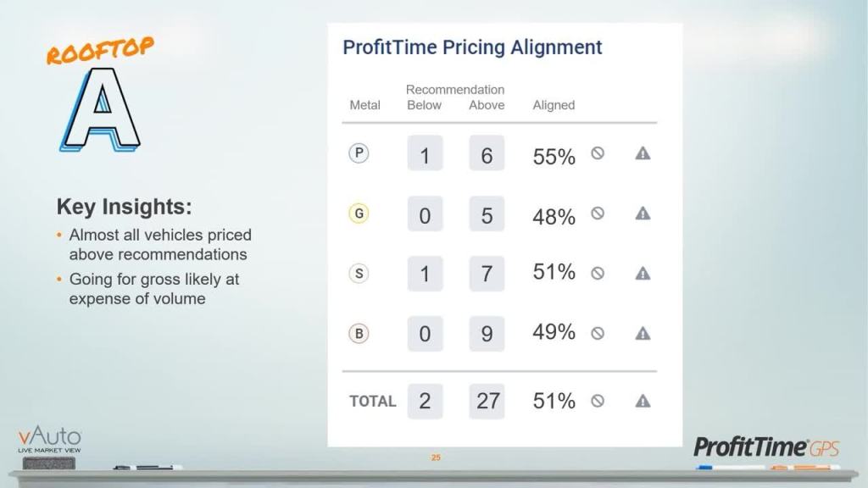Select the Platinum Above count of 6
Screen dimensions: 868x488
click(x=487, y=153)
